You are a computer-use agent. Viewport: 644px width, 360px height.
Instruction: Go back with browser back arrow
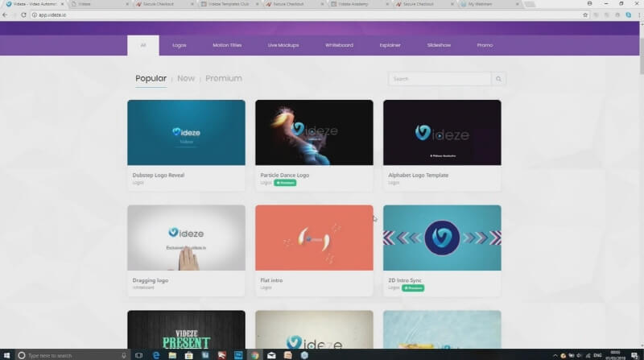(5, 14)
